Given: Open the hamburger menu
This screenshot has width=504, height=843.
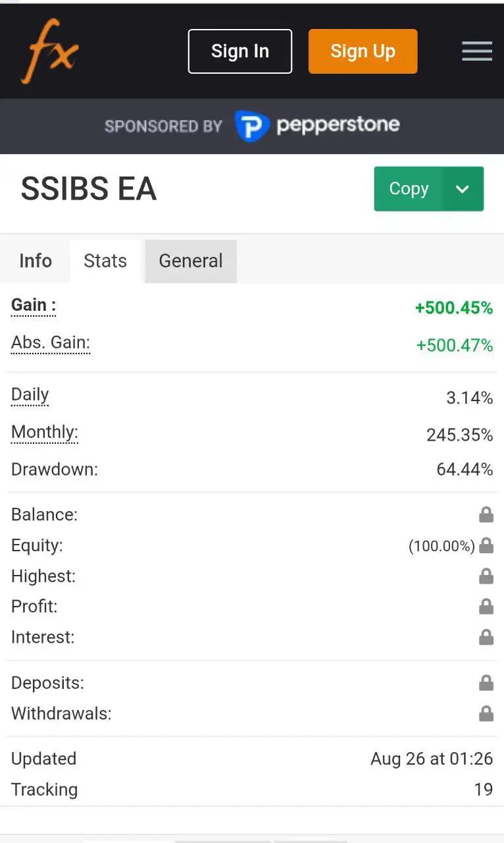Looking at the screenshot, I should (477, 51).
